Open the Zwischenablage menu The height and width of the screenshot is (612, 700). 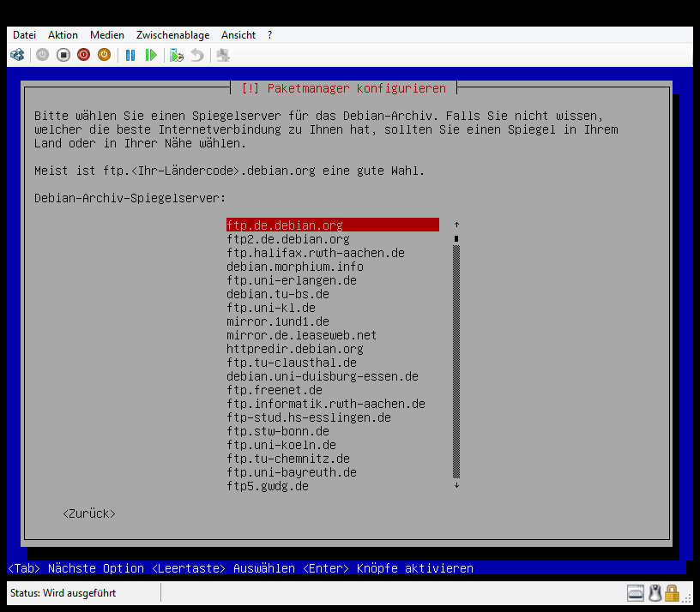pyautogui.click(x=172, y=35)
